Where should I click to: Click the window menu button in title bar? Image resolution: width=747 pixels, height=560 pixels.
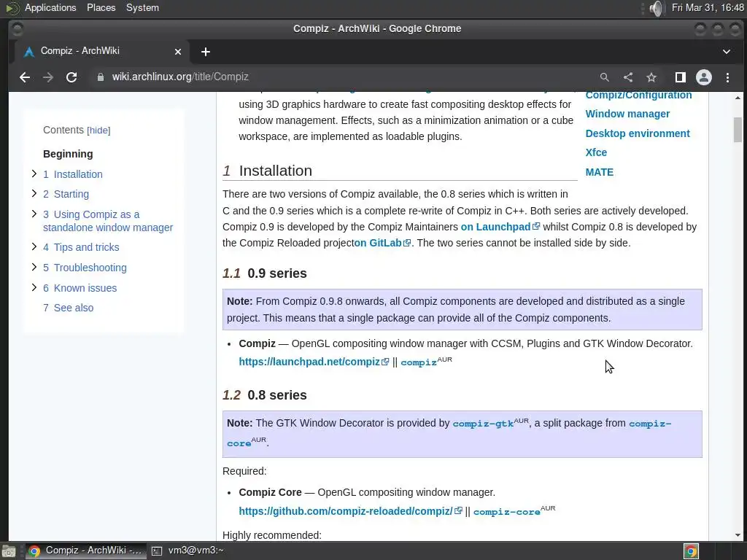click(17, 29)
